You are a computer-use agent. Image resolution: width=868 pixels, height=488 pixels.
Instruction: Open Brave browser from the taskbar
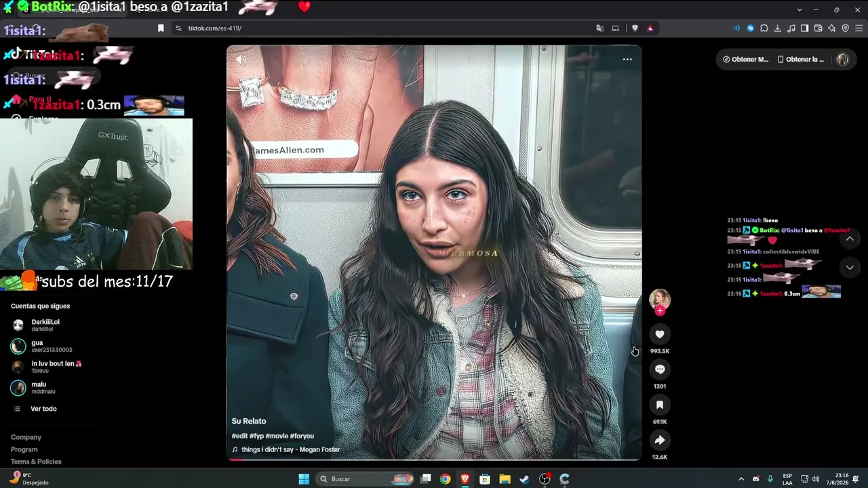(x=465, y=479)
